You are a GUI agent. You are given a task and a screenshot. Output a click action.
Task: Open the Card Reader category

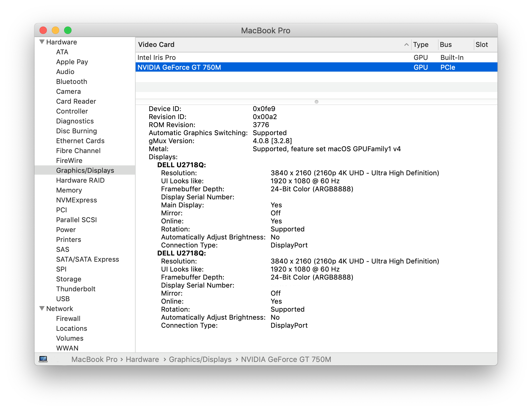[x=76, y=102]
